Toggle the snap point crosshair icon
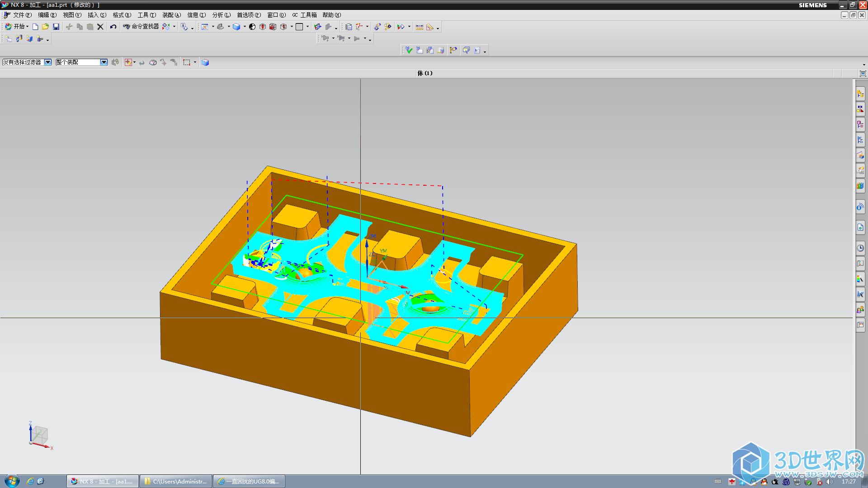The height and width of the screenshot is (488, 868). click(128, 62)
